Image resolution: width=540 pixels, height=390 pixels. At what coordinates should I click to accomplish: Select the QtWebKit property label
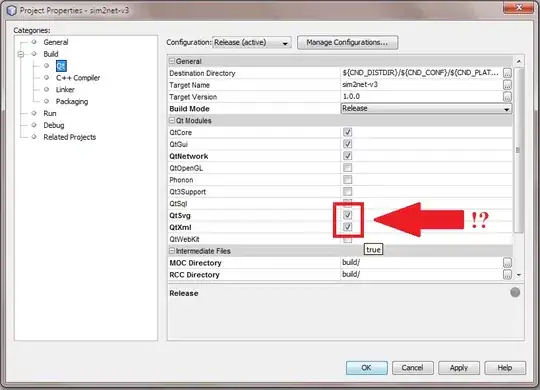tap(184, 239)
